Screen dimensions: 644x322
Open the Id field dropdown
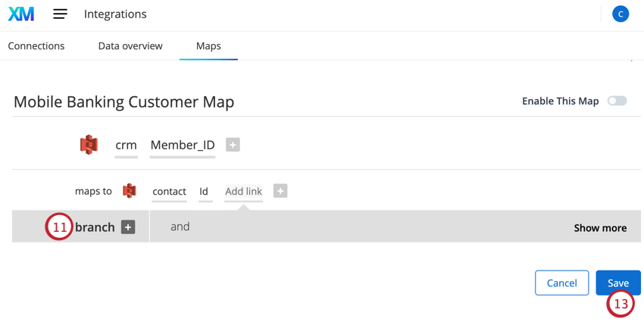(x=205, y=192)
